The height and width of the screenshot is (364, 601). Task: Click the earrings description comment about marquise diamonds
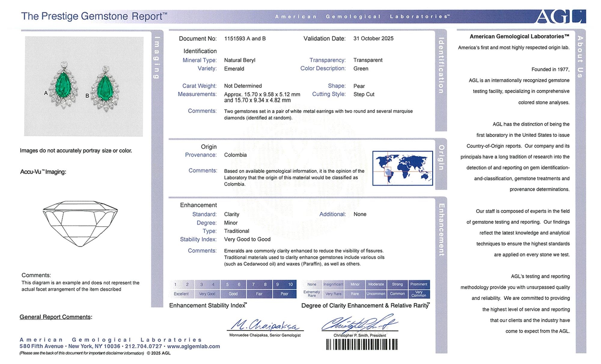point(319,115)
